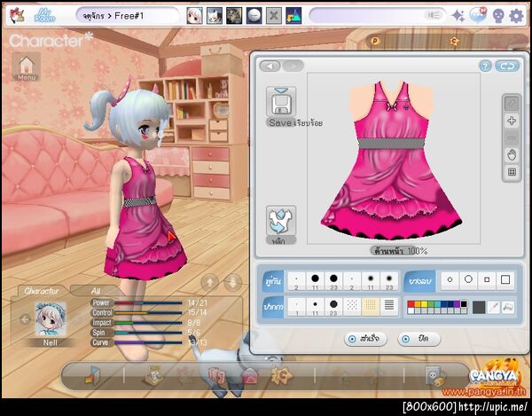Viewport: 532px width, 416px height.
Task: Select the small square eraser
Action: (x=487, y=280)
